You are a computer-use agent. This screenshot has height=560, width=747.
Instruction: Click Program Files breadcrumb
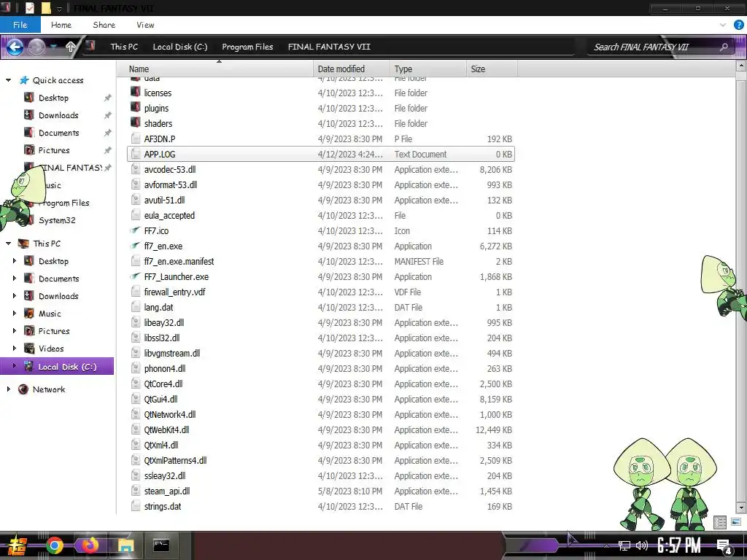tap(247, 47)
